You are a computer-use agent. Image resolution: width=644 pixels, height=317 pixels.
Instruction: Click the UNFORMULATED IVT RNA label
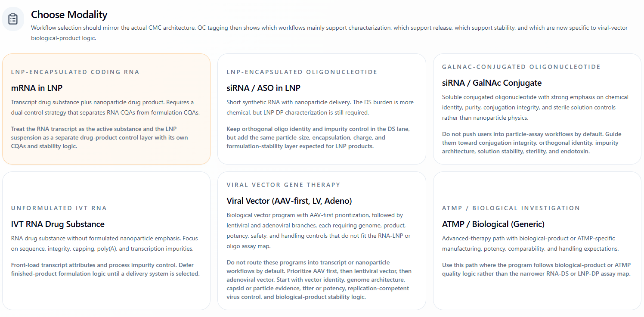coord(59,208)
